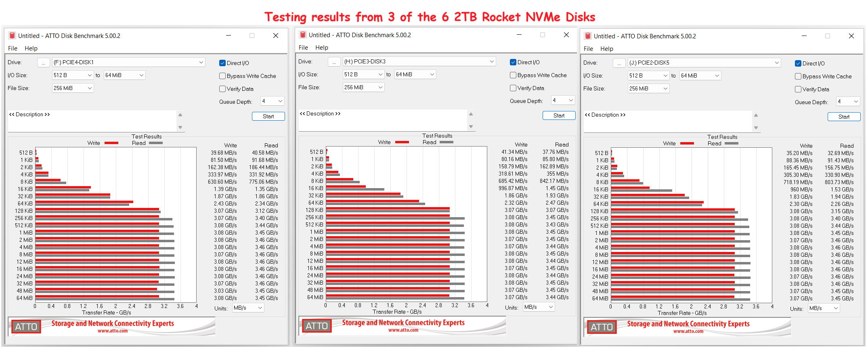Click the browse drive button next to PCIE2-DISK5
Viewport: 868px width, 350px height.
point(619,63)
